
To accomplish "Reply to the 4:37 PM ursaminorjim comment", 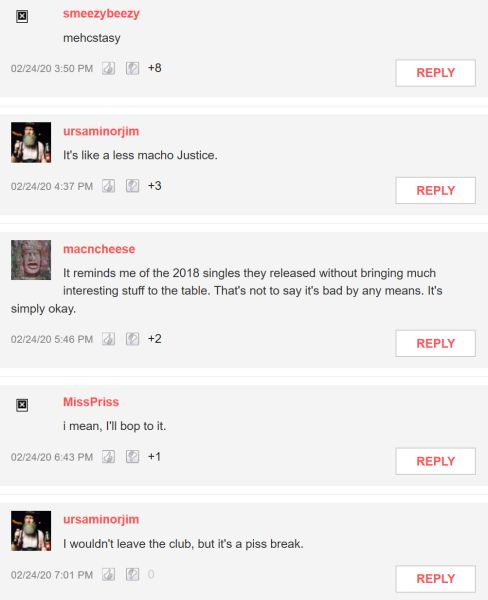I will click(x=436, y=191).
